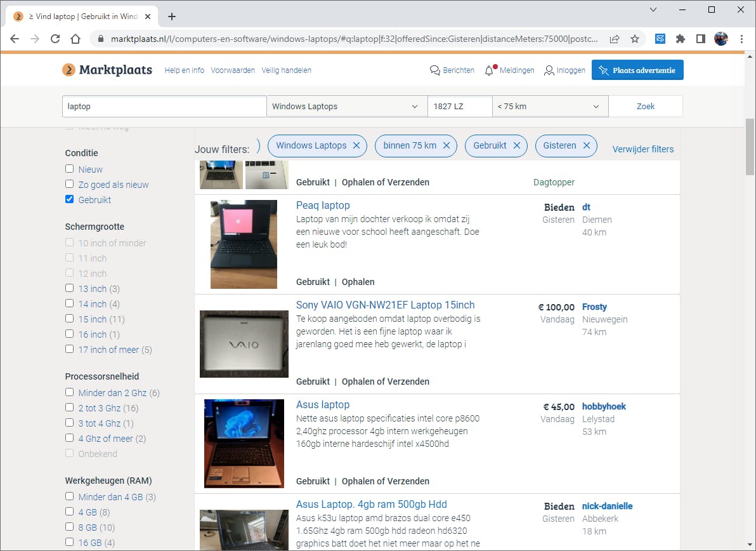This screenshot has width=756, height=551.
Task: Click the Help en info link
Action: [x=184, y=70]
